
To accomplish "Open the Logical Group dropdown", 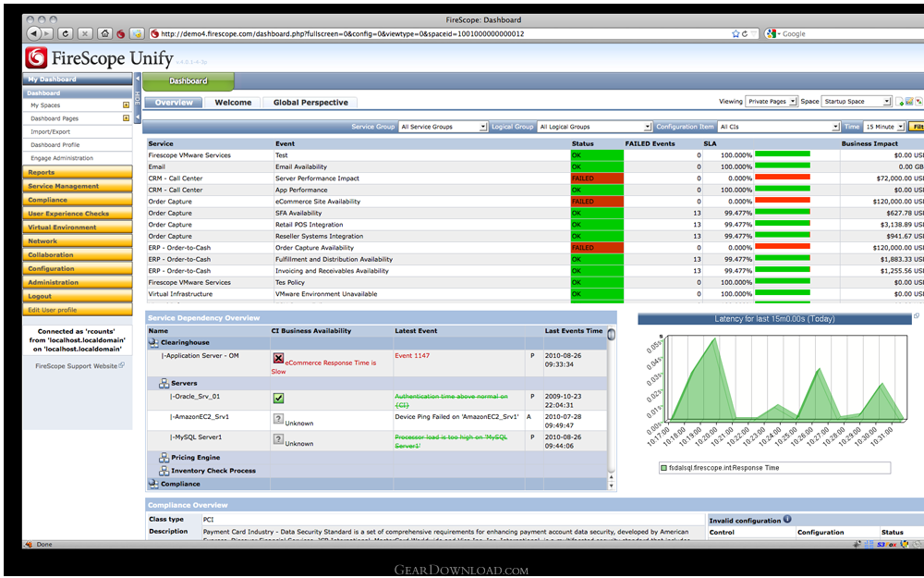I will tap(594, 127).
